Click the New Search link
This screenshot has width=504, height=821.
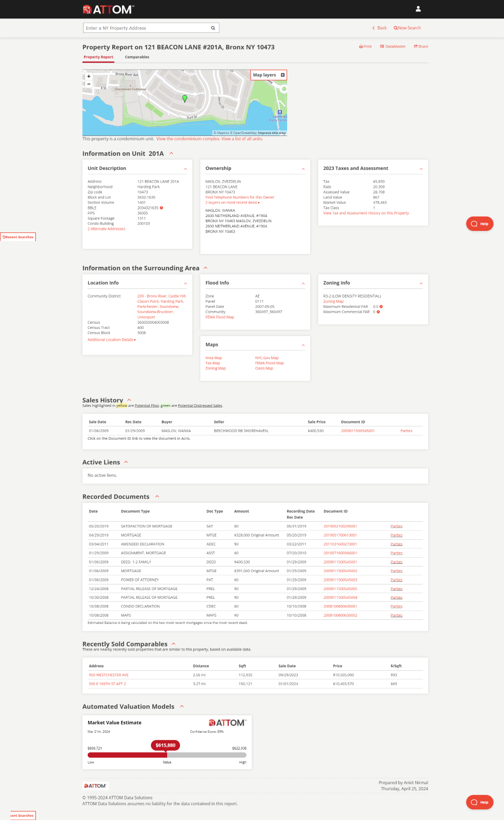pyautogui.click(x=407, y=28)
